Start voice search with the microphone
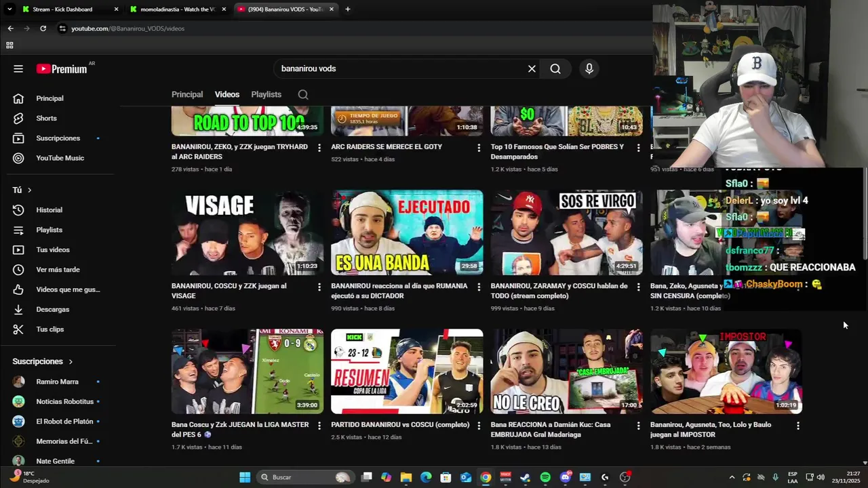Screen dimensions: 868x488 click(589, 68)
